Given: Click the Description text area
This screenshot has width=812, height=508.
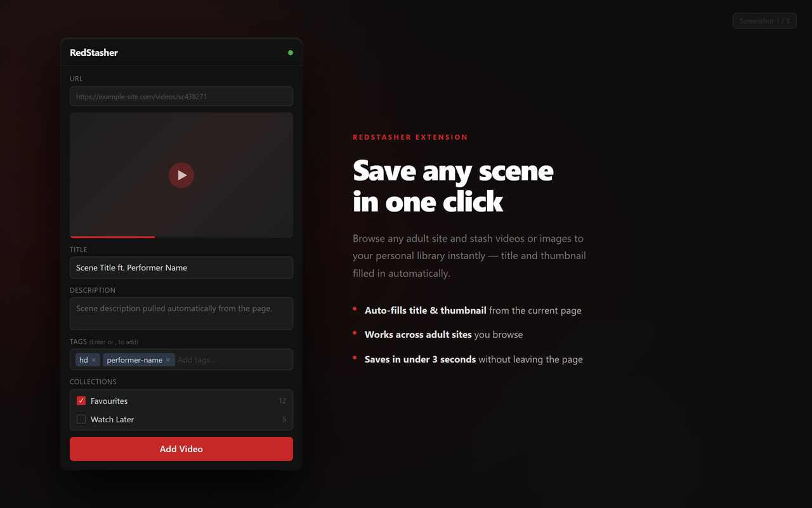Looking at the screenshot, I should [x=181, y=313].
